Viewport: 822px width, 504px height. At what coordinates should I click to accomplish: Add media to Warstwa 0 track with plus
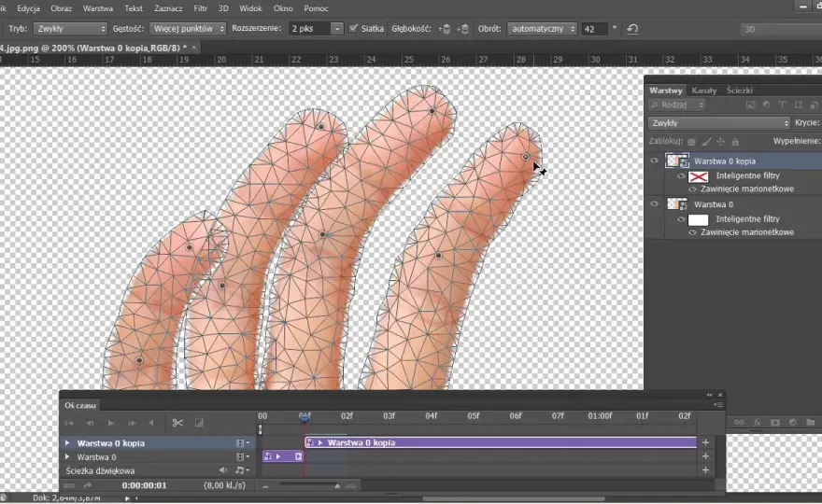point(705,456)
